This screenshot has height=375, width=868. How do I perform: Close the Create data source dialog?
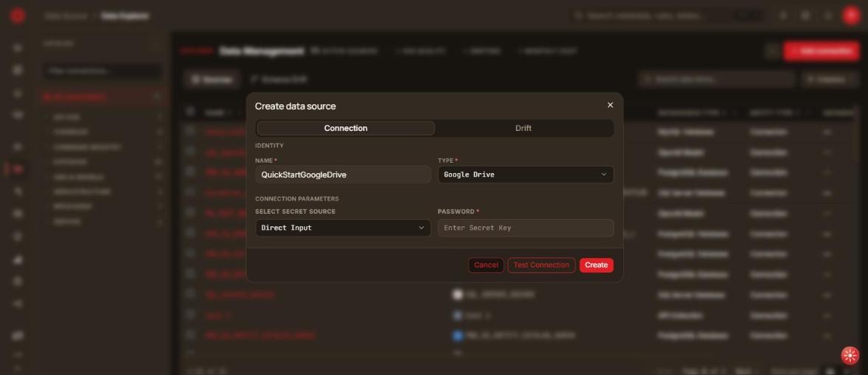point(610,105)
